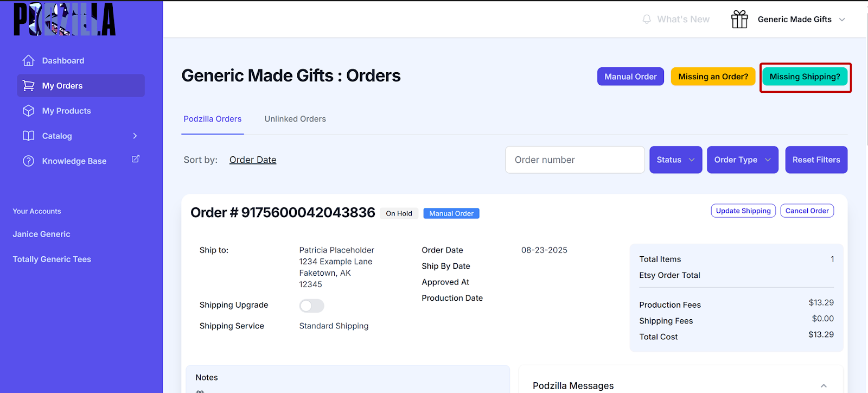This screenshot has width=868, height=393.
Task: Open the Status filter dropdown
Action: coord(675,160)
